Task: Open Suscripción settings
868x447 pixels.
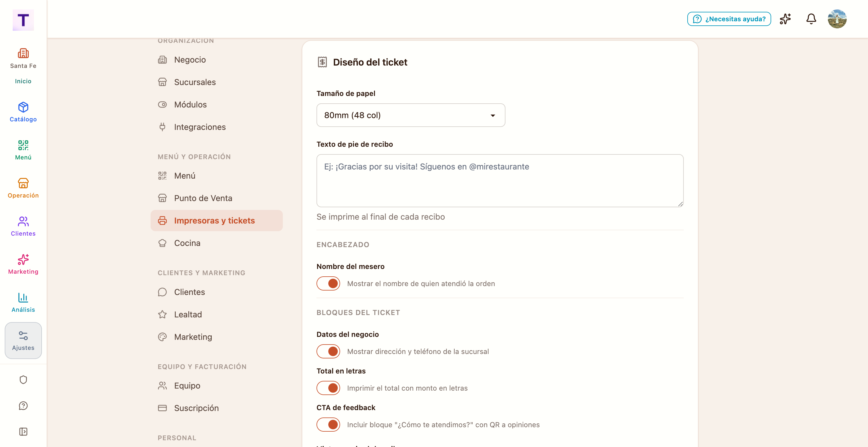Action: coord(216,408)
